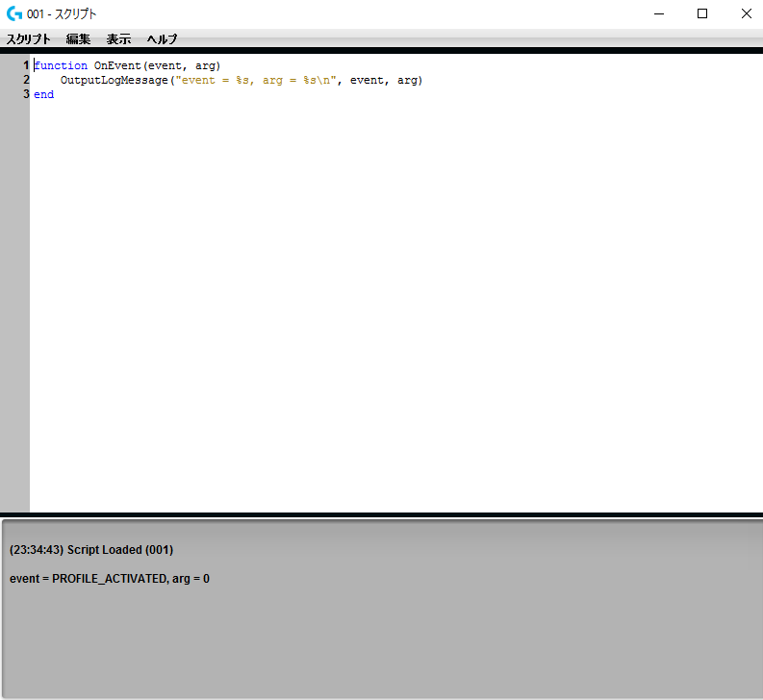Image resolution: width=763 pixels, height=700 pixels.
Task: Click the OnEvent function name
Action: pos(117,65)
